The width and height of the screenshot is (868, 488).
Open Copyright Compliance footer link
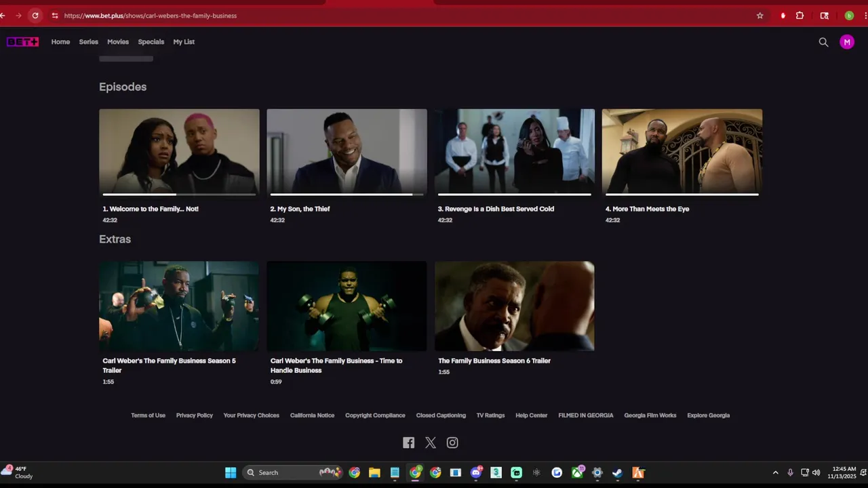[375, 415]
